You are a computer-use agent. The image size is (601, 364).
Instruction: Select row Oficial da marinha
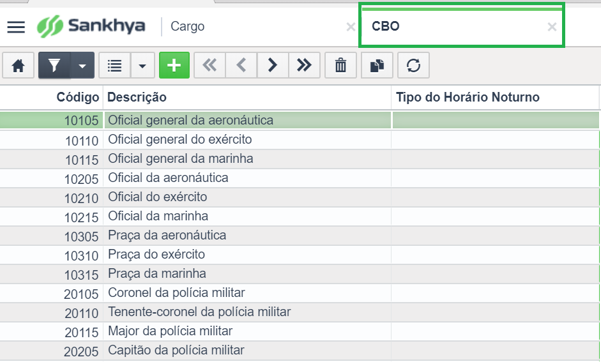click(x=300, y=216)
